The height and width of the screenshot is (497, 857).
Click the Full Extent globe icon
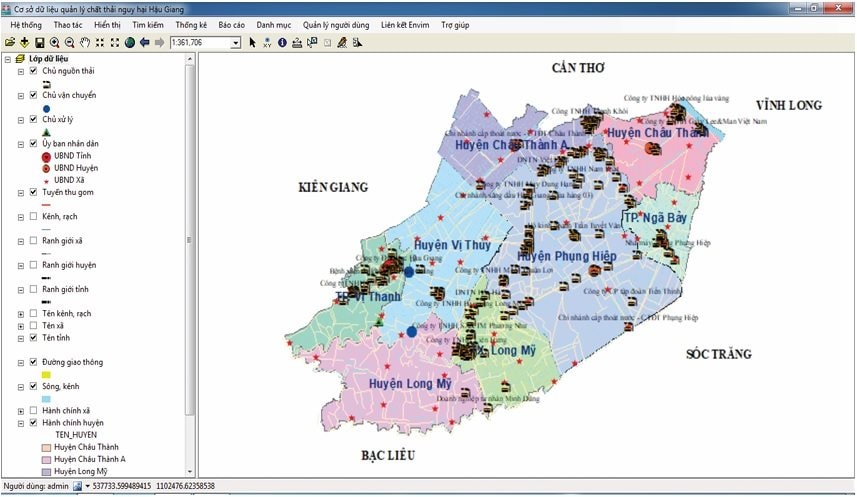[x=129, y=43]
